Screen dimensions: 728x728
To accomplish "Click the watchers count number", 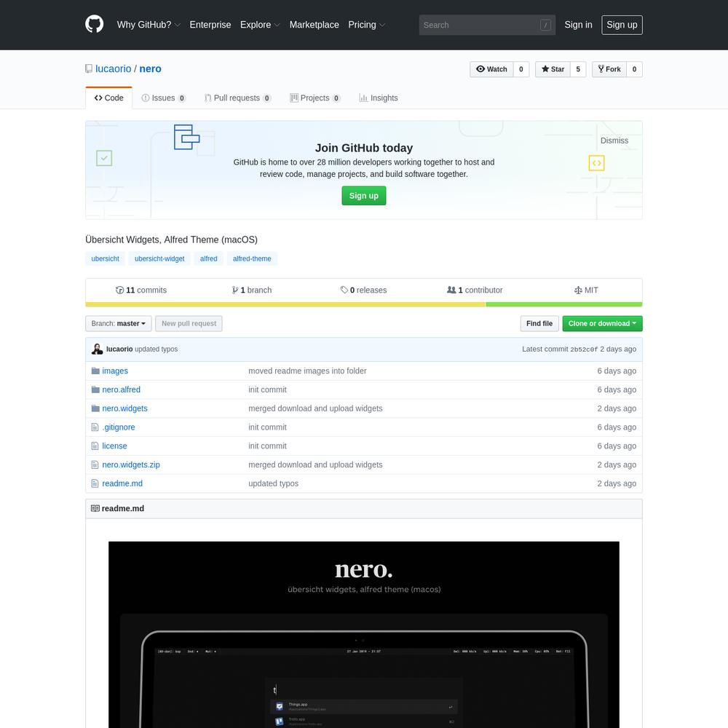I will (x=521, y=69).
